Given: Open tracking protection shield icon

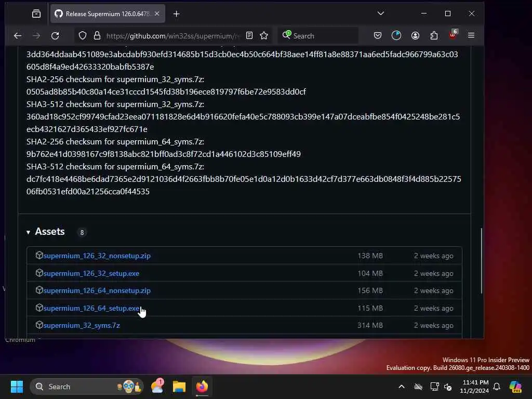Looking at the screenshot, I should click(x=83, y=36).
